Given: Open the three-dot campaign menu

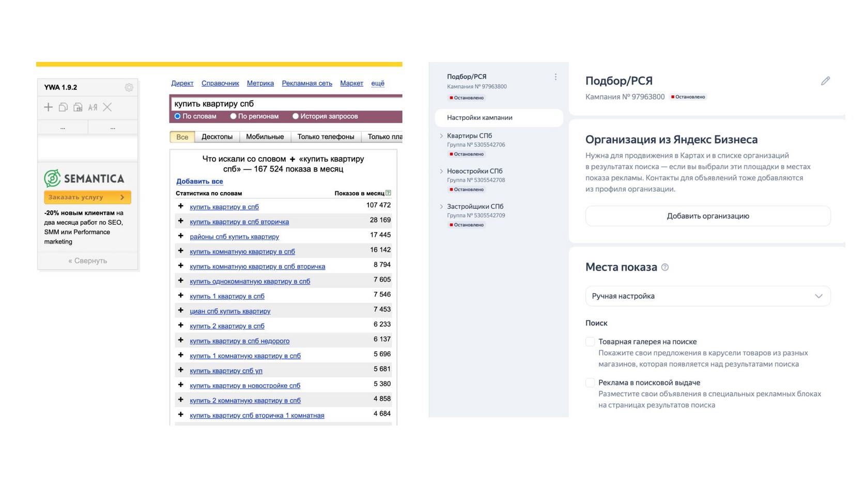Looking at the screenshot, I should tap(555, 77).
